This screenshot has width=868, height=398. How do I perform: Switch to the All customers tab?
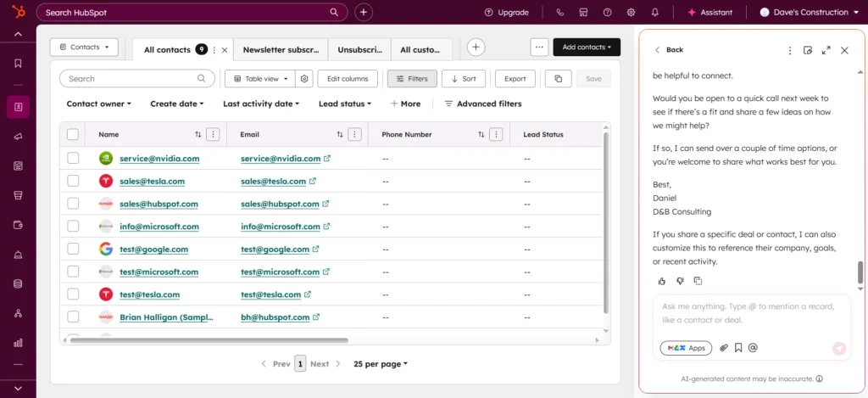pos(420,50)
